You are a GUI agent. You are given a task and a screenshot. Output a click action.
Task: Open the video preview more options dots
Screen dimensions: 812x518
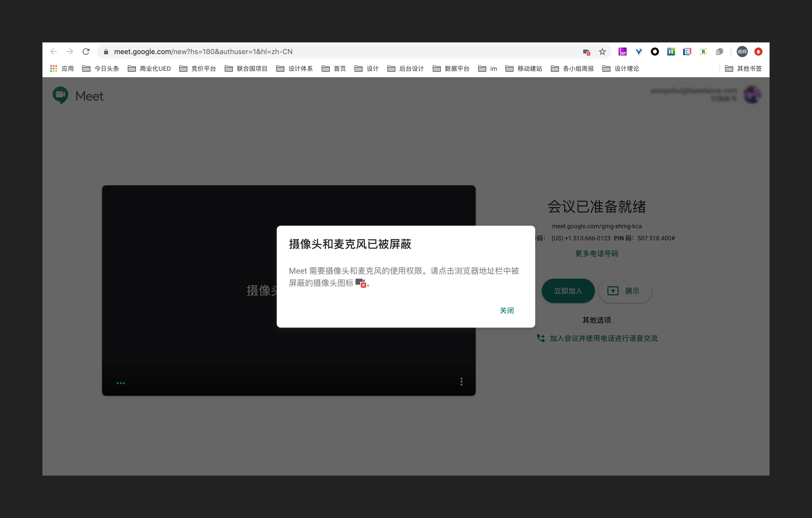[461, 382]
